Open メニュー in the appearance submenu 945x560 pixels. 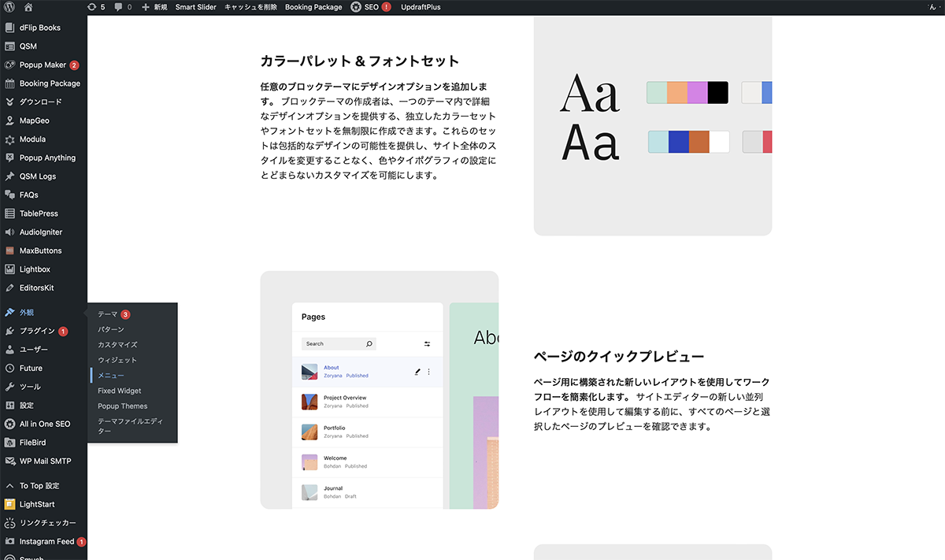(x=111, y=376)
